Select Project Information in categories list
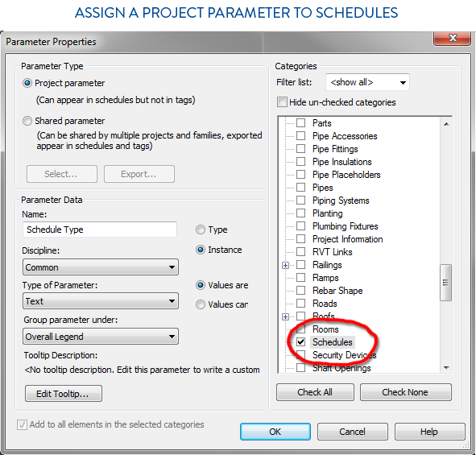The width and height of the screenshot is (476, 455). pyautogui.click(x=348, y=239)
